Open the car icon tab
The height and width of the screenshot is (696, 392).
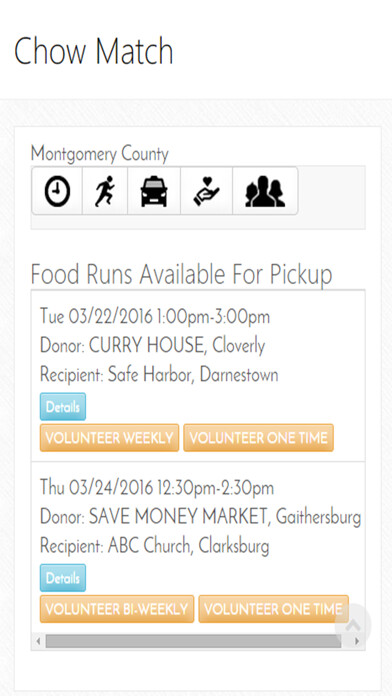[x=154, y=191]
